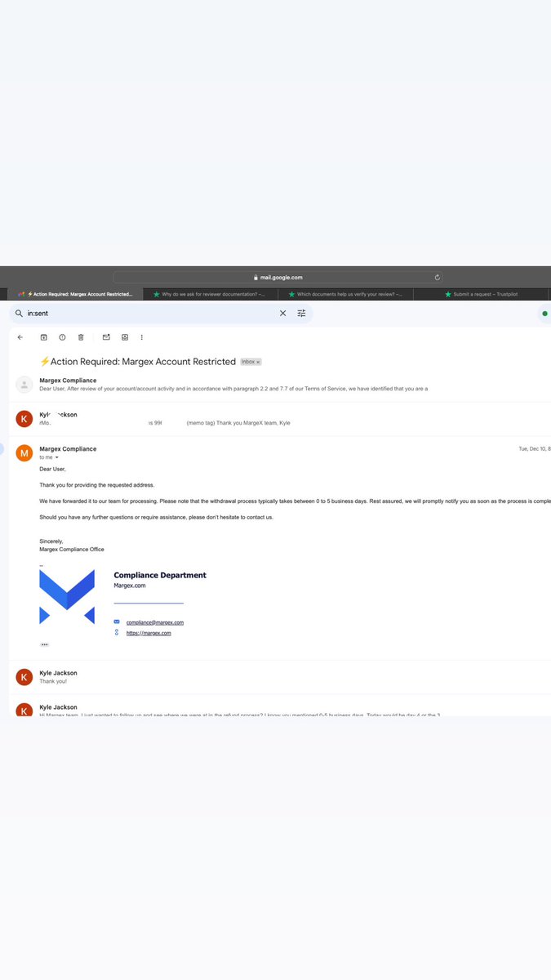Switch to the Gmail Action Required tab
Screen dimensions: 551x980
(75, 294)
